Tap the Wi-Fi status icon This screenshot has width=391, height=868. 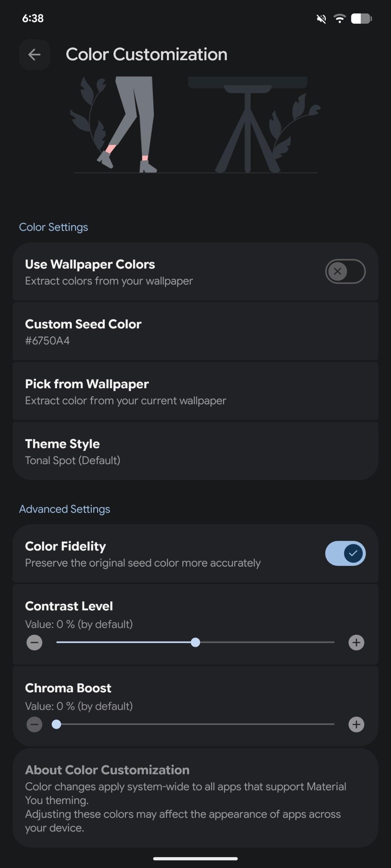point(339,19)
